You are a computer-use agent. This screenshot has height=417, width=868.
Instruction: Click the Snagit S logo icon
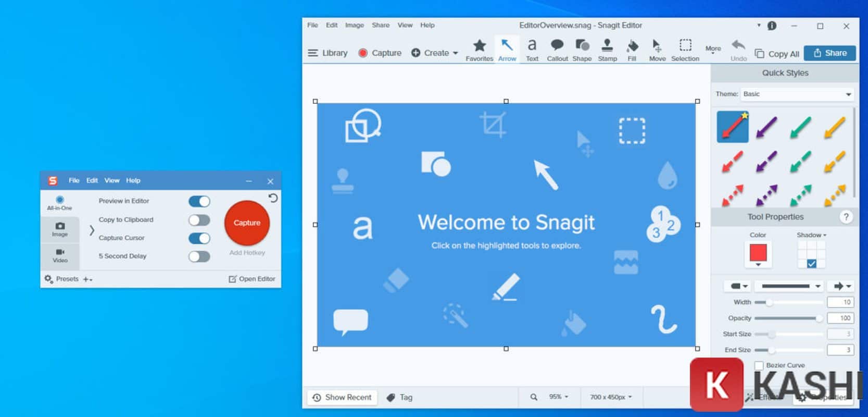click(x=53, y=180)
